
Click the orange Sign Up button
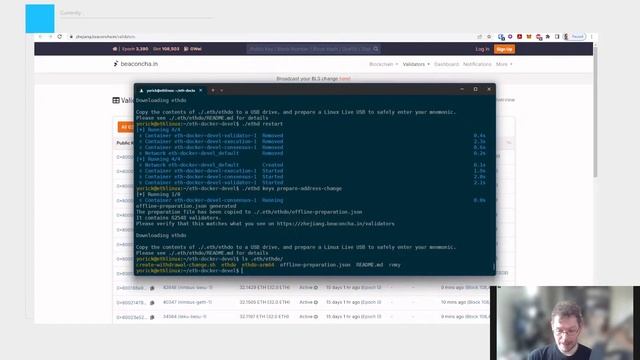(x=504, y=49)
